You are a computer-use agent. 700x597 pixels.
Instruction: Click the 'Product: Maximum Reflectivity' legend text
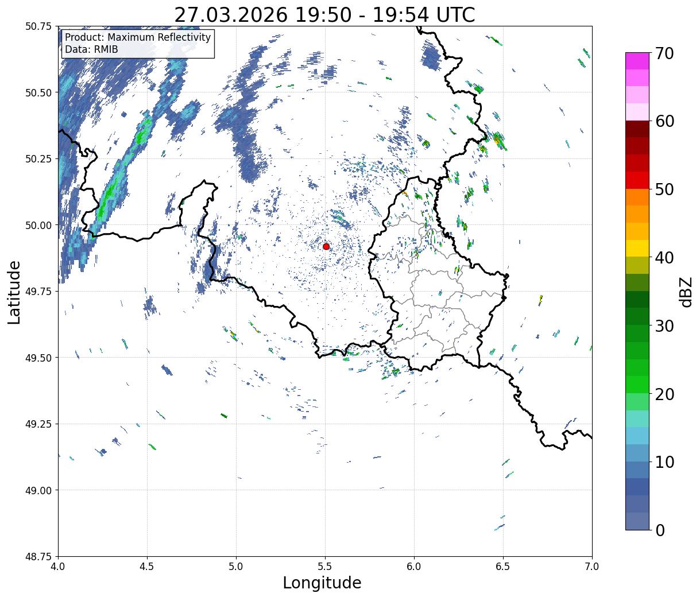[x=138, y=37]
